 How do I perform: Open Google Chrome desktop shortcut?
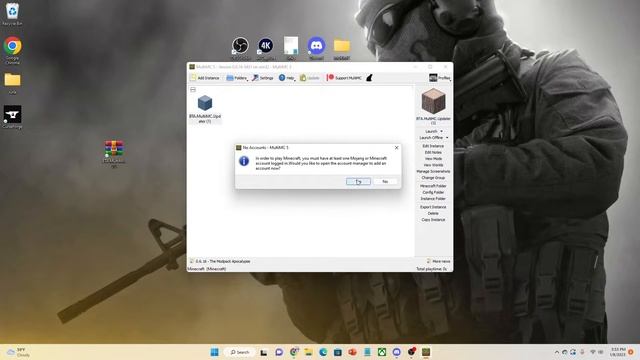[x=12, y=50]
